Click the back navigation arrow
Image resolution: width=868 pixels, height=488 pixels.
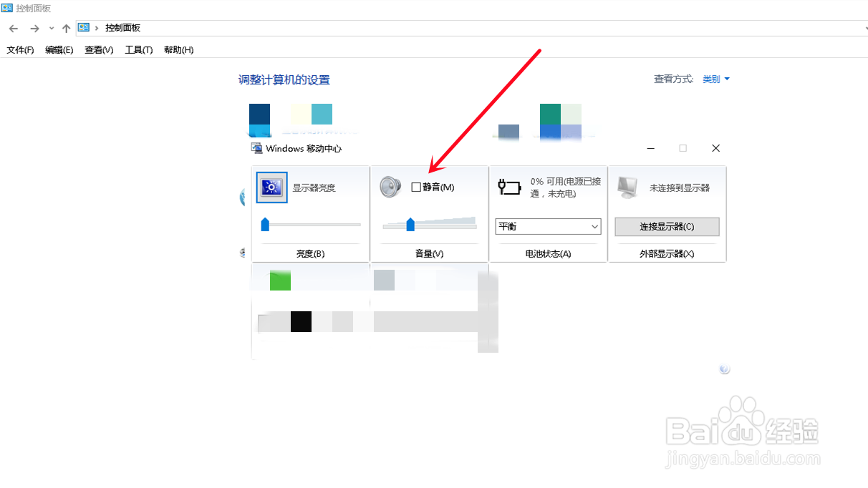point(13,28)
